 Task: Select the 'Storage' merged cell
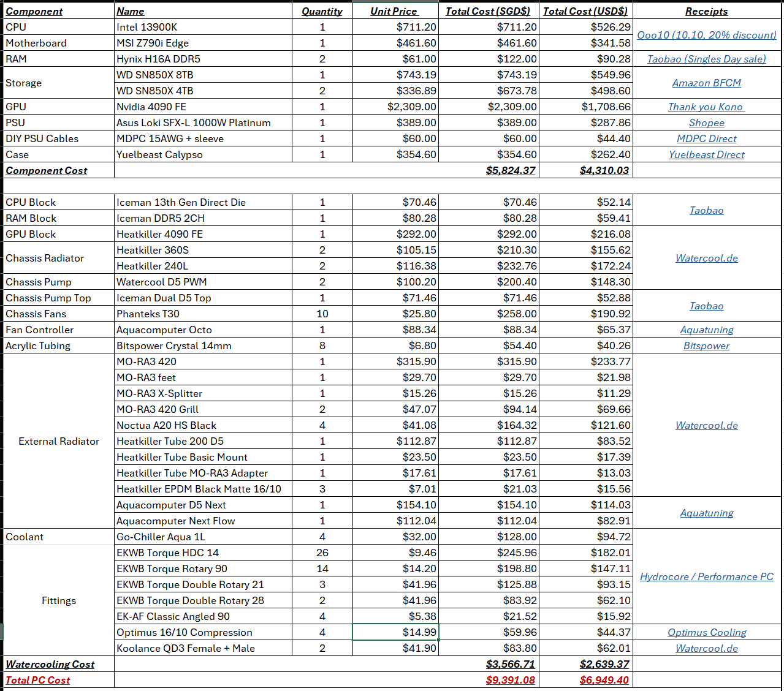pos(59,83)
